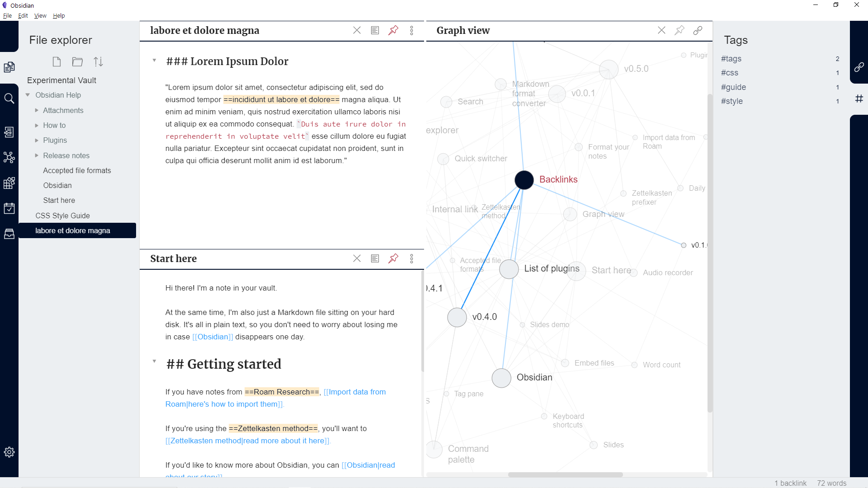
Task: Open today's daily note ribbon icon
Action: 9,208
